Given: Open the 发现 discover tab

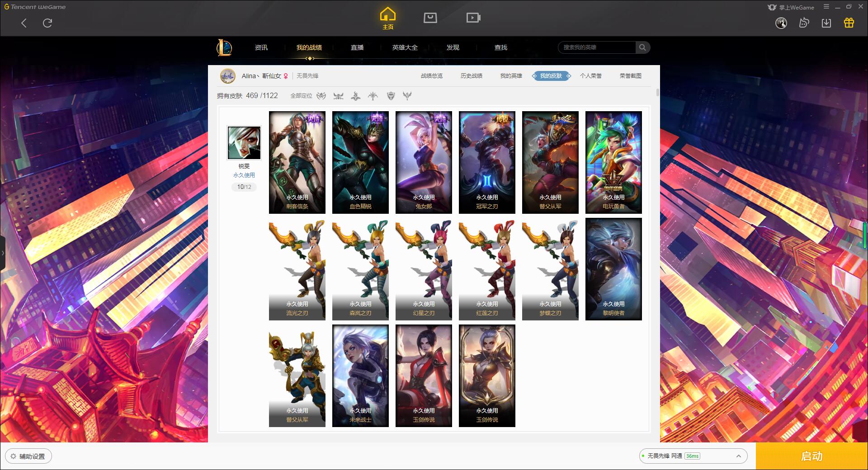Looking at the screenshot, I should (453, 47).
